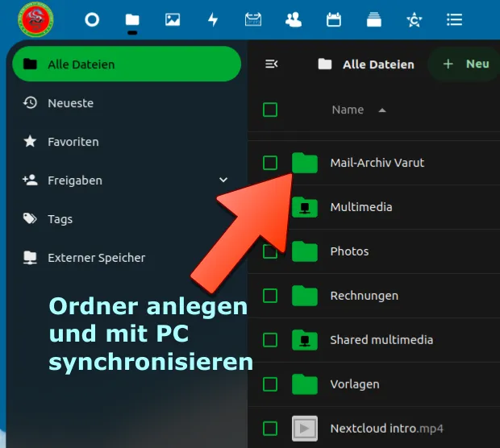Open Favoriten in the sidebar

[x=127, y=142]
